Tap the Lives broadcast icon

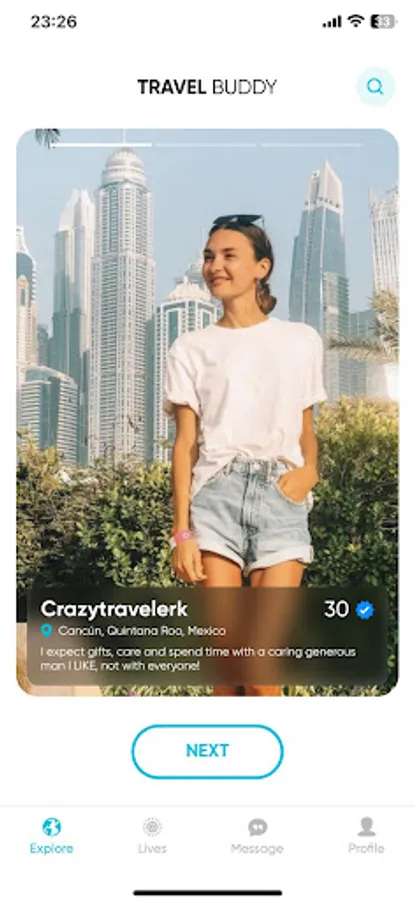click(152, 827)
